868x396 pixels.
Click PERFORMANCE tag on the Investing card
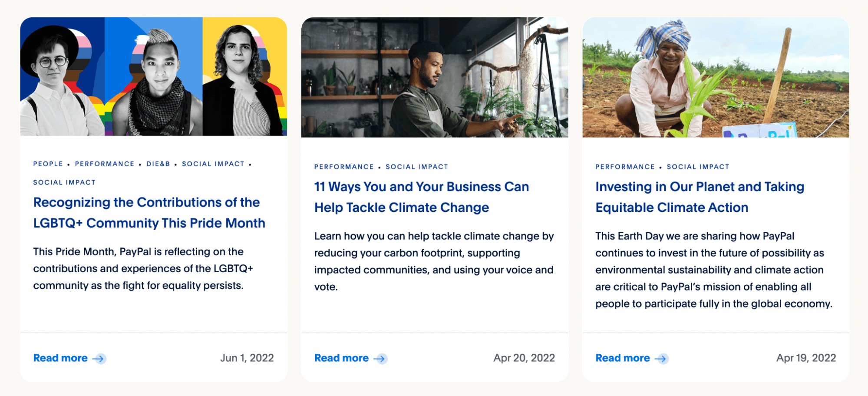pos(625,167)
